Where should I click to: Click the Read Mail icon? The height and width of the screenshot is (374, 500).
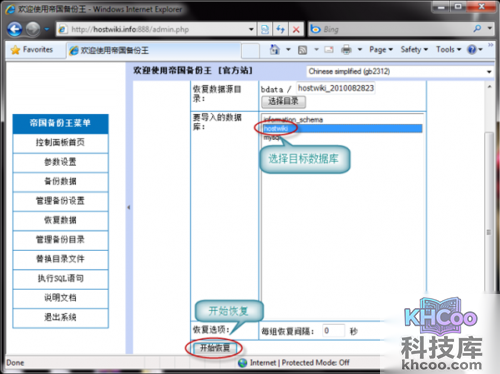[329, 50]
